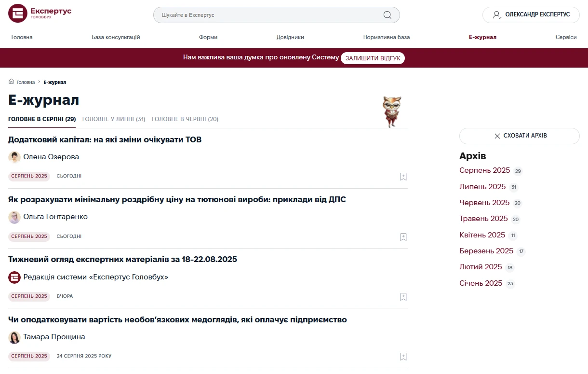Open the user account icon Олександр Експертус
This screenshot has width=588, height=374.
click(497, 14)
